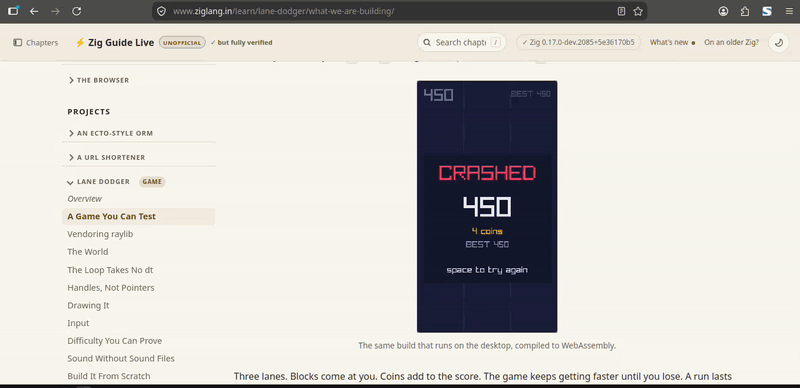Screen dimensions: 800x388
Task: Open Handles, Not Pointers chapter
Action: tap(111, 288)
